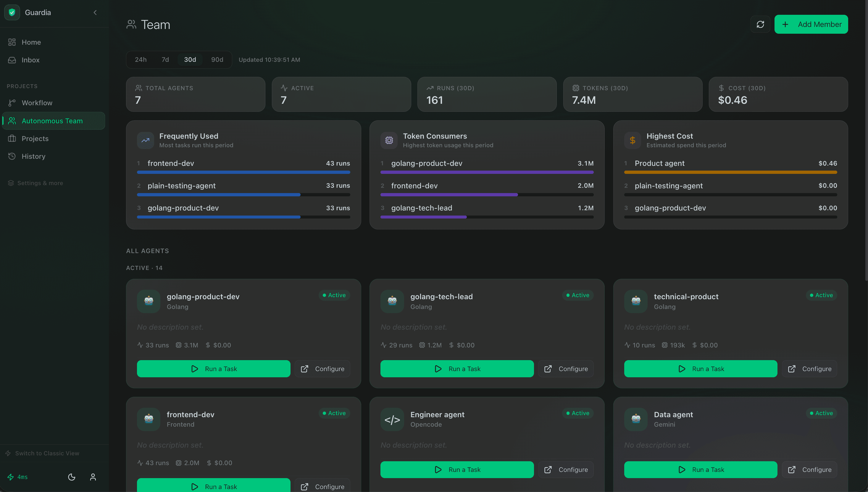Click the refresh icon button
Viewport: 868px width, 492px height.
(760, 24)
